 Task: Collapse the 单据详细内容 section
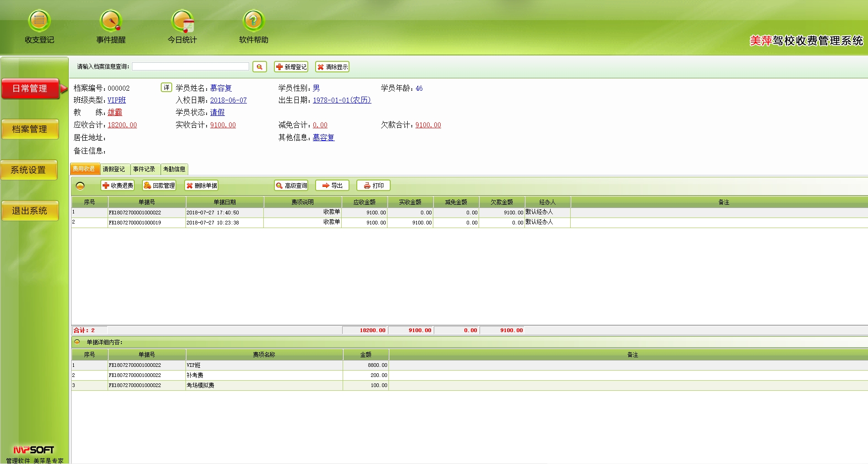coord(77,342)
